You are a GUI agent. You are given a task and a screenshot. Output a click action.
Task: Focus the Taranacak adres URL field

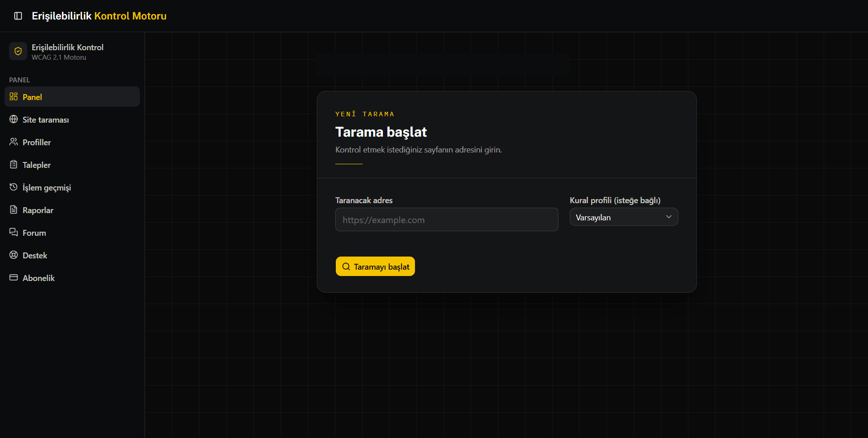[447, 220]
